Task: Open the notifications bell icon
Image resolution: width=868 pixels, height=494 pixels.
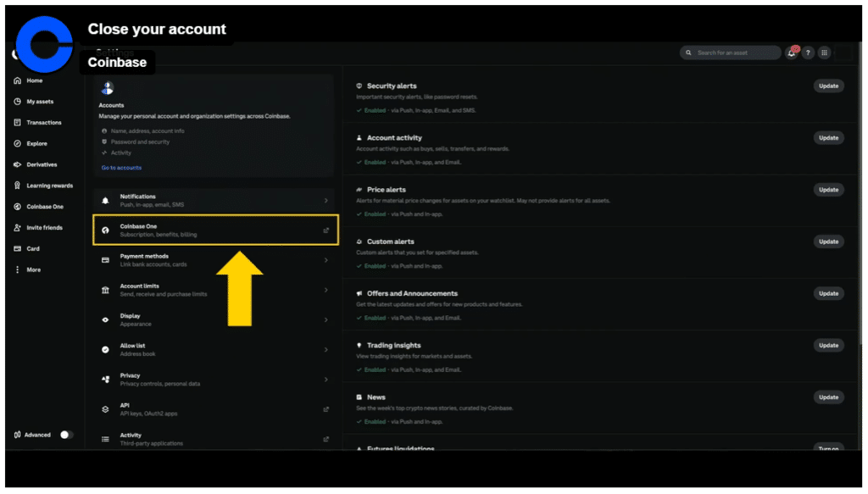Action: (x=792, y=53)
